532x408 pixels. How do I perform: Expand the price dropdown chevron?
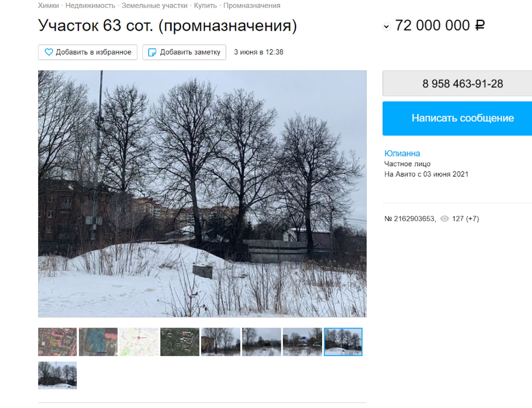[x=387, y=27]
